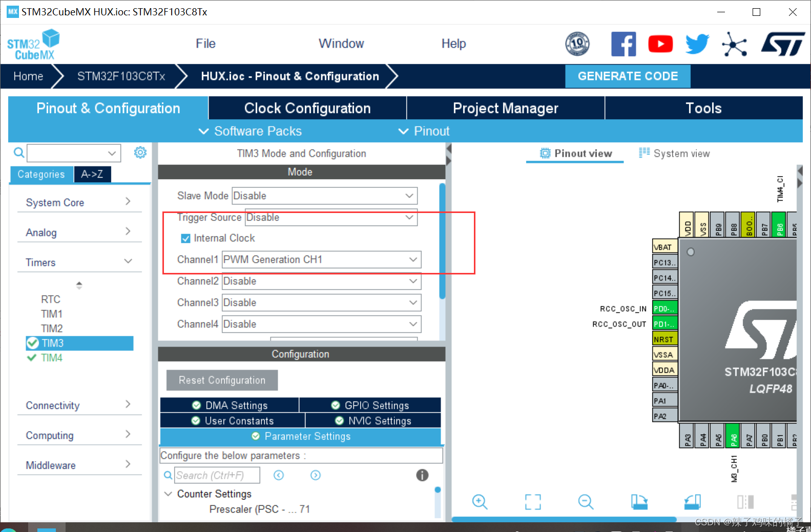This screenshot has width=811, height=532.
Task: Zoom out on the pinout view
Action: pos(586,502)
